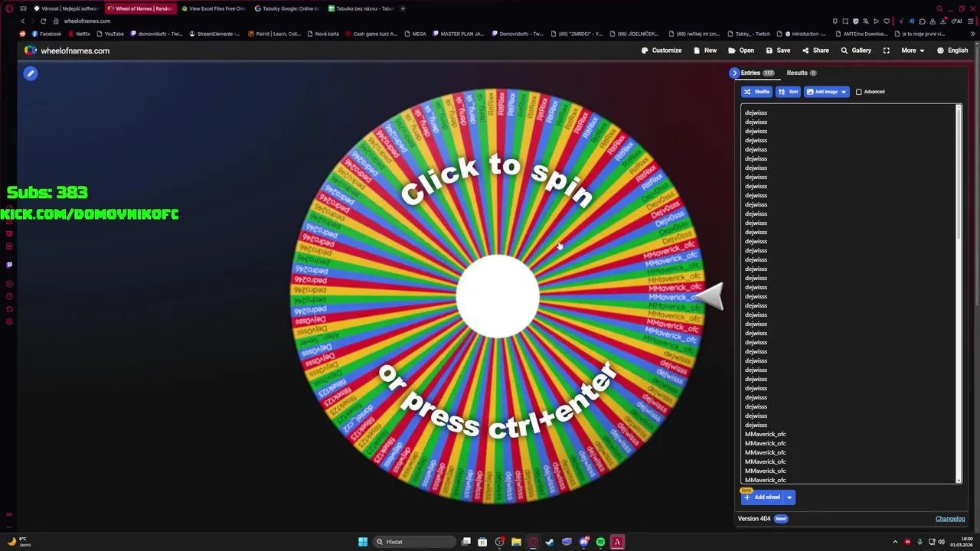Viewport: 980px width, 551px height.
Task: Click the Customize palette icon button
Action: point(661,51)
